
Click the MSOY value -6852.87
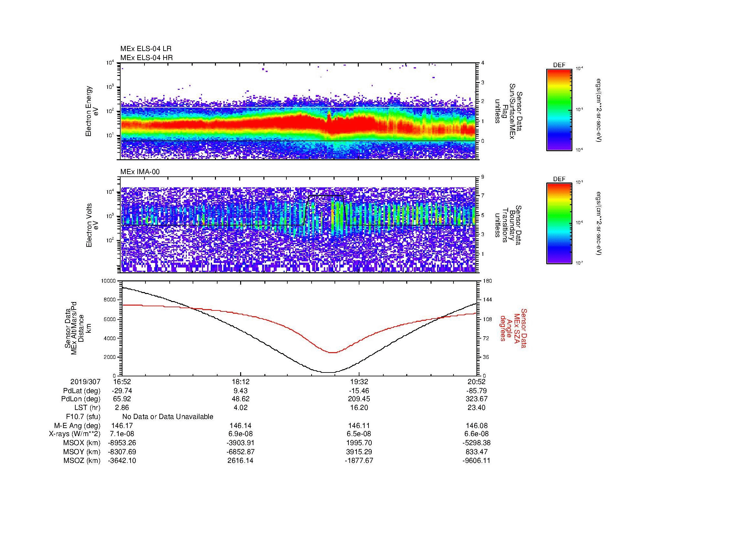point(241,452)
